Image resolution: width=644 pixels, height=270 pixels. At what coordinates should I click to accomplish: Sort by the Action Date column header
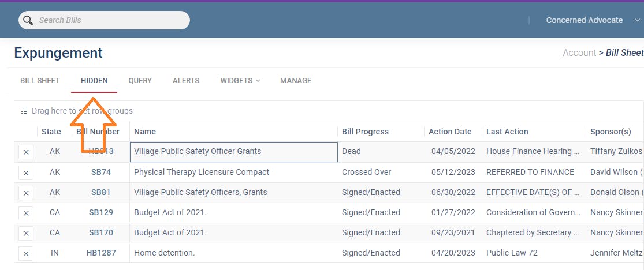[450, 132]
